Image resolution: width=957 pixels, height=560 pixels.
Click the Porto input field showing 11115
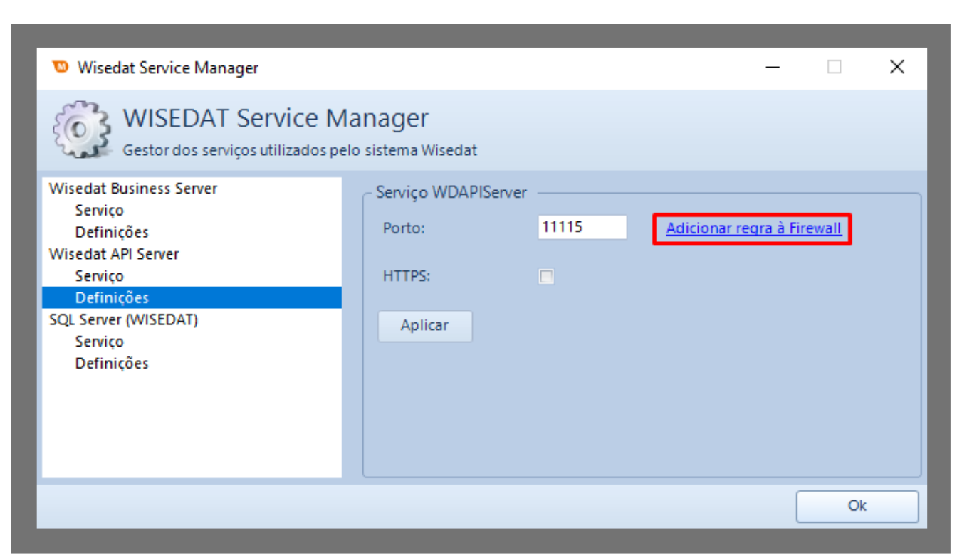(x=581, y=228)
